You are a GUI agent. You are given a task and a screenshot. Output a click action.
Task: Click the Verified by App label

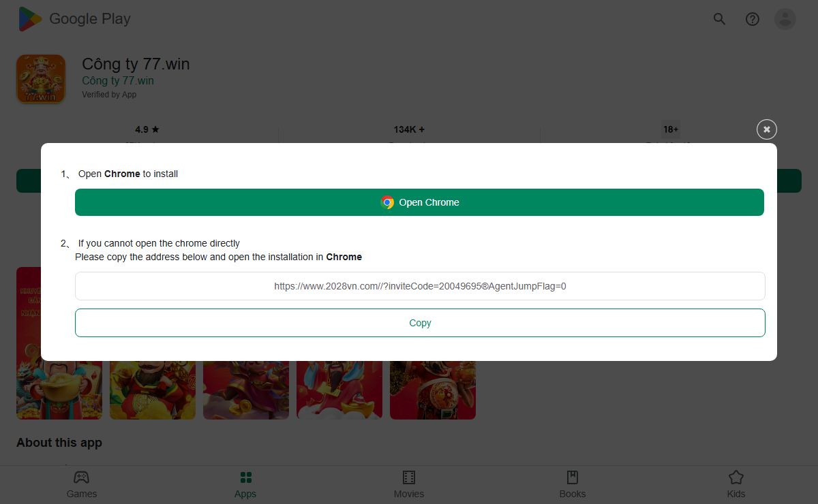(x=109, y=95)
